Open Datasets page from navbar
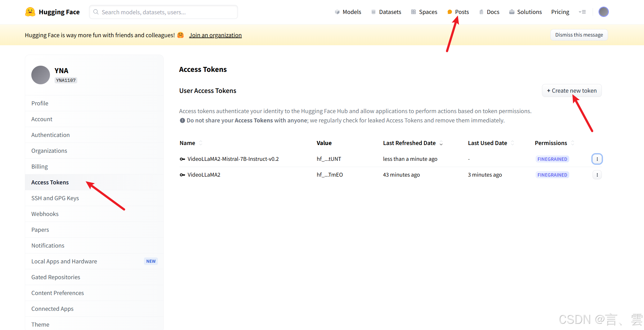Viewport: 644px width, 330px height. (x=390, y=12)
